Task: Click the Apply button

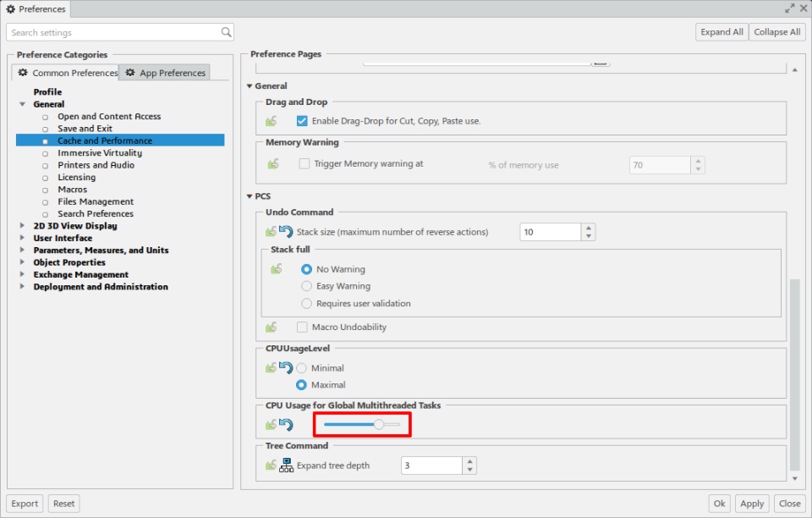Action: click(751, 504)
